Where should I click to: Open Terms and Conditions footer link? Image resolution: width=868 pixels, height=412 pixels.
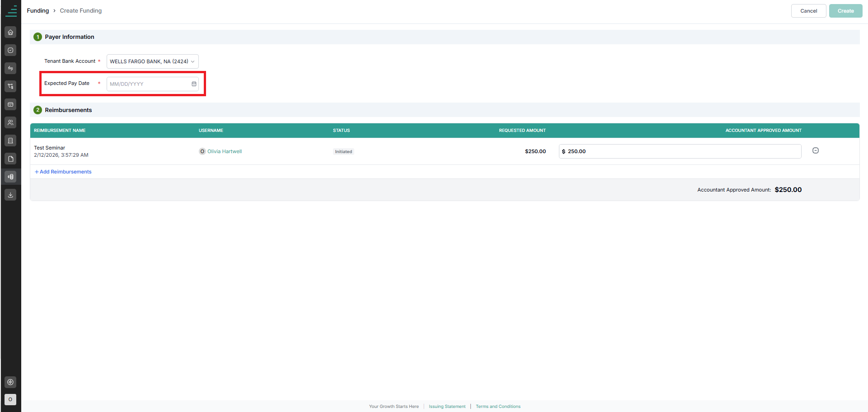tap(498, 407)
